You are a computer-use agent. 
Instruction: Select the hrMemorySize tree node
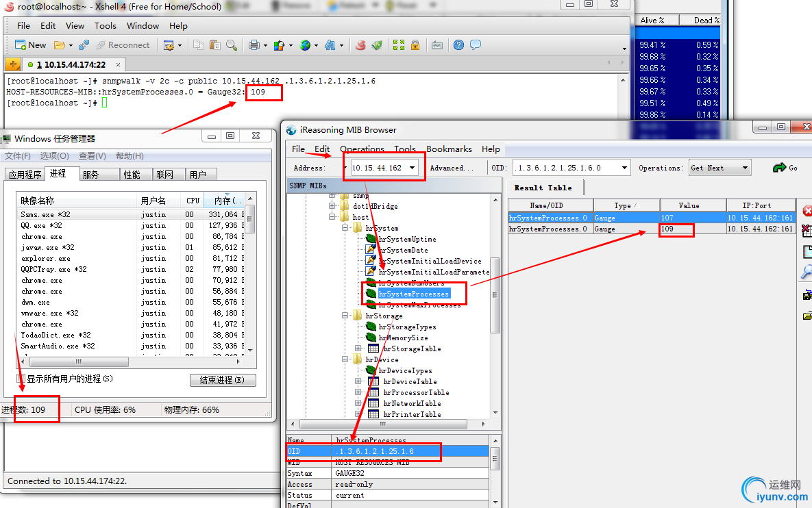point(403,338)
